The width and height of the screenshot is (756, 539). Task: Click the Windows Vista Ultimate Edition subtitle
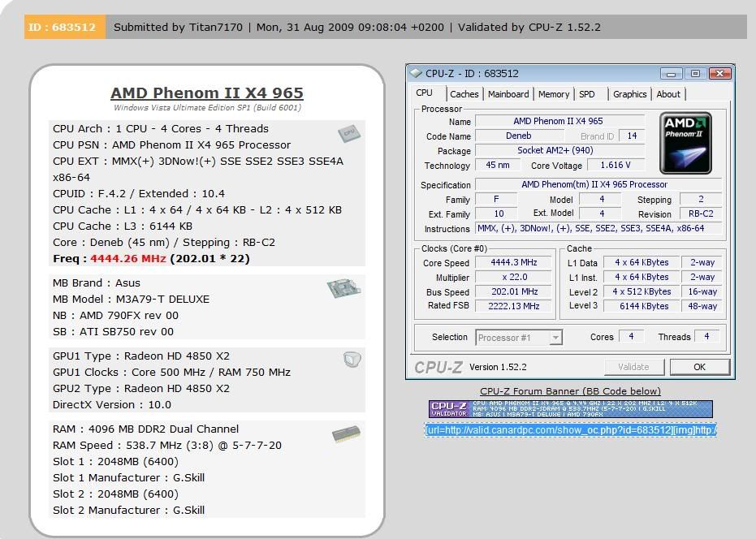coord(207,107)
